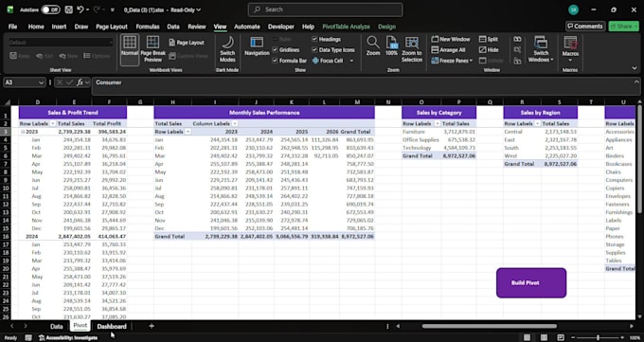Open Freeze Panes dropdown
Image resolution: width=644 pixels, height=342 pixels.
[452, 61]
